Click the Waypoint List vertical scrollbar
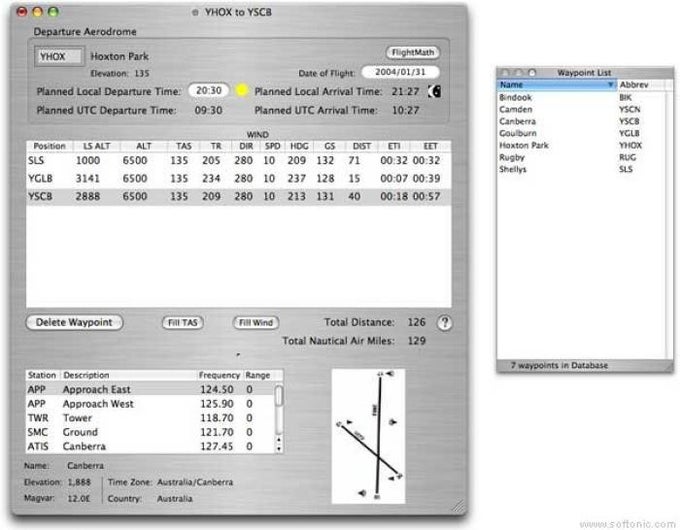 coord(670,225)
